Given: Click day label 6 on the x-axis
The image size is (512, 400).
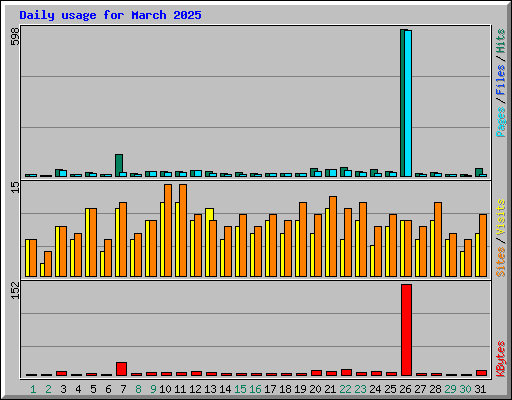Looking at the screenshot, I should tap(108, 389).
